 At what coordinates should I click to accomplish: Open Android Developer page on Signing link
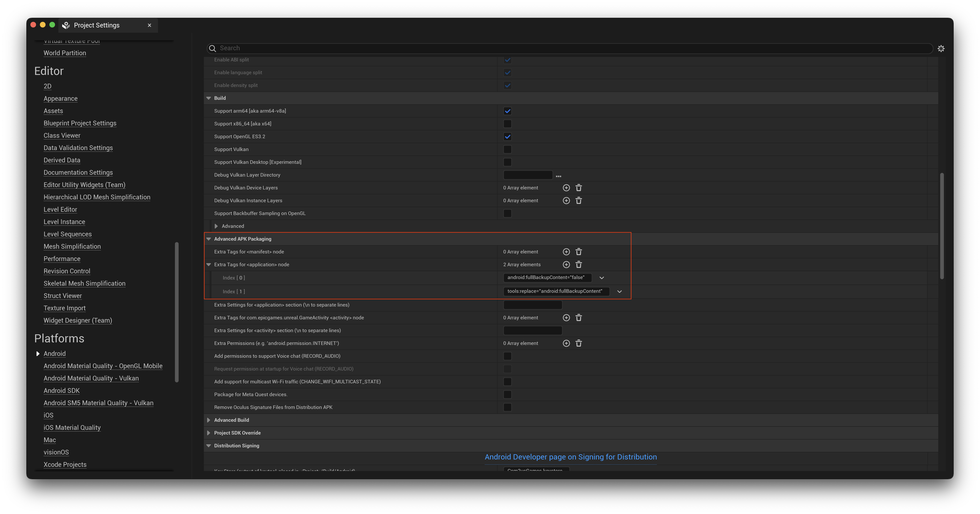pyautogui.click(x=570, y=457)
